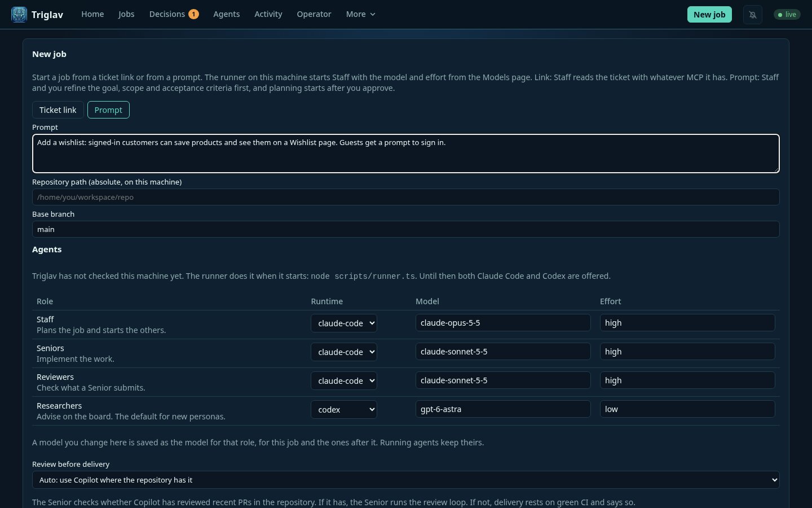The image size is (812, 508).
Task: Click the Repository path field
Action: point(406,197)
